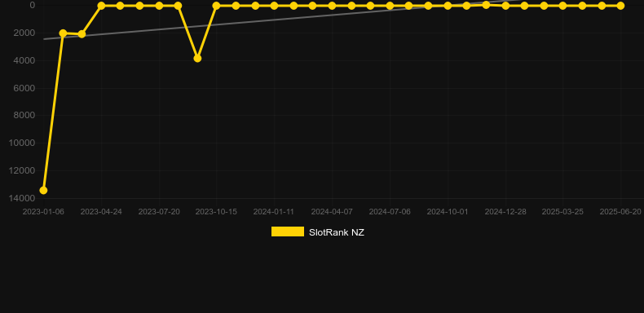This screenshot has width=644, height=313.
Task: Click the 14000 y-axis label
Action: pos(21,198)
